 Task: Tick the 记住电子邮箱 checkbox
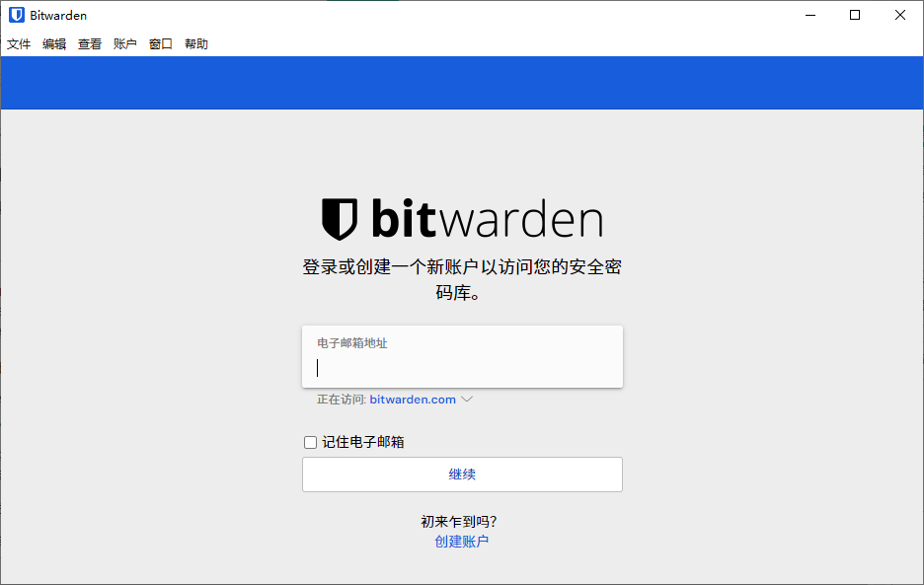(311, 442)
